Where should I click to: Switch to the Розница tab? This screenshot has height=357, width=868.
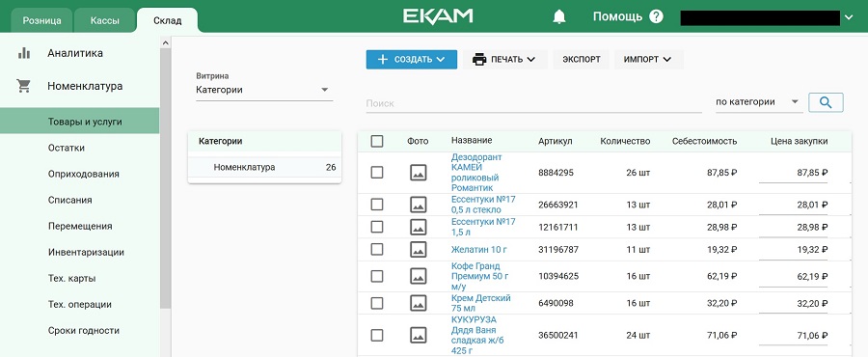point(42,21)
